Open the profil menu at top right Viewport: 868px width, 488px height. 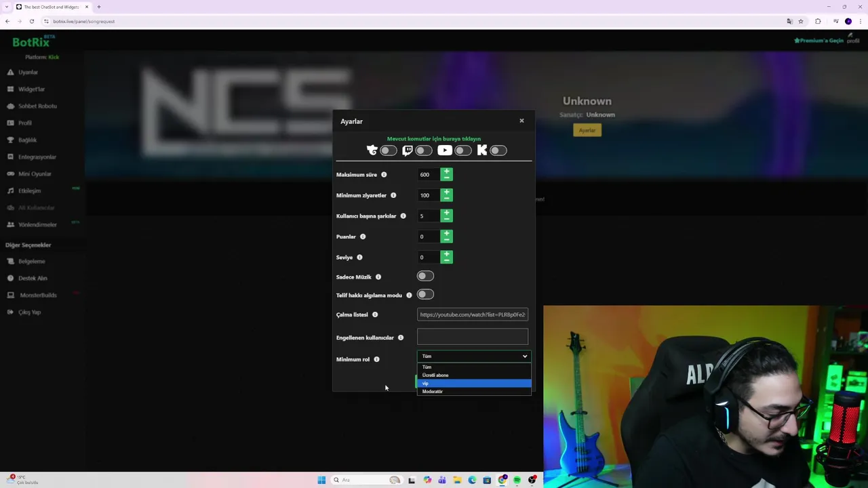tap(853, 37)
